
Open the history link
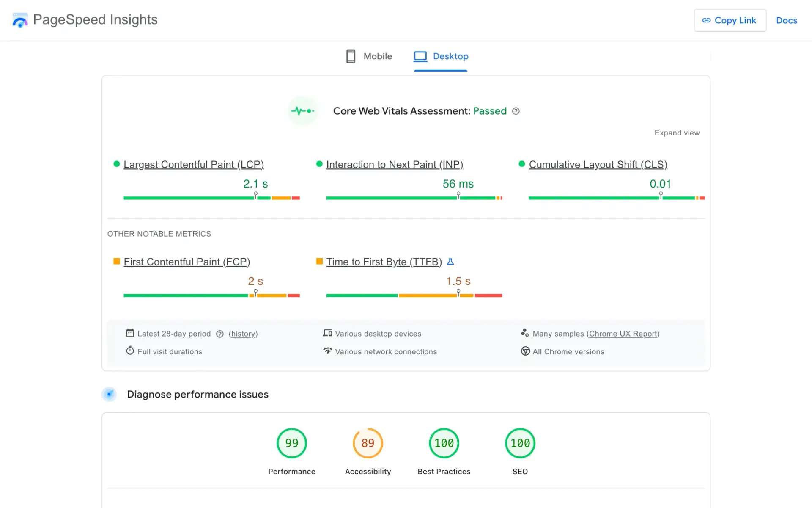pos(243,334)
